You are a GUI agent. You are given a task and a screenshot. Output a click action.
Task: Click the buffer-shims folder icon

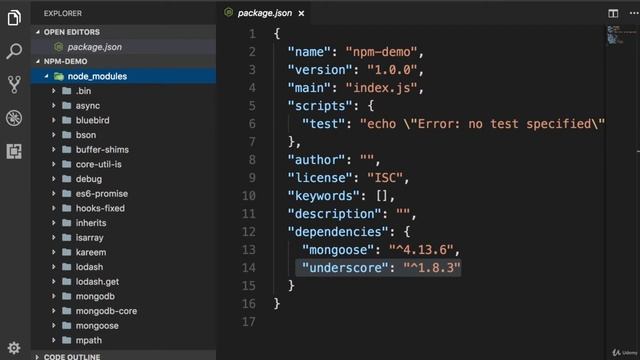(x=67, y=150)
